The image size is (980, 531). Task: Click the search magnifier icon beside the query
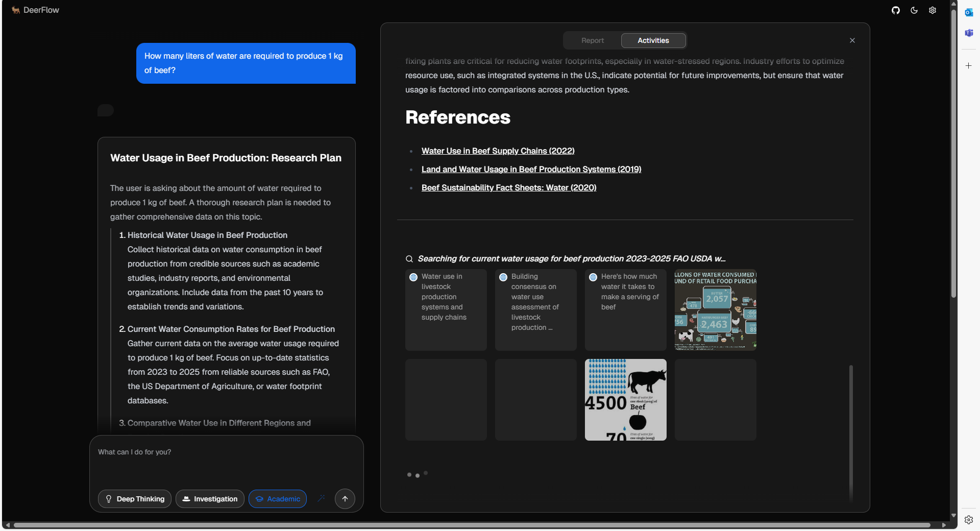click(x=409, y=259)
